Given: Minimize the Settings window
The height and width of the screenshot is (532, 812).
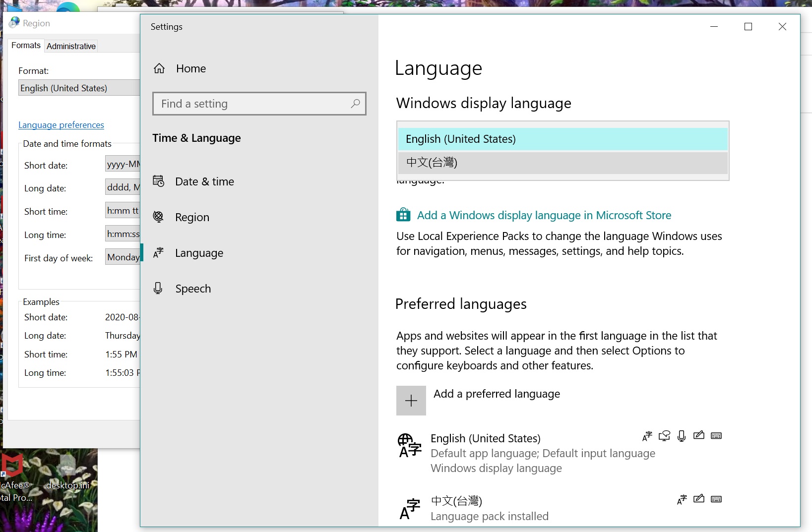Looking at the screenshot, I should (x=714, y=27).
